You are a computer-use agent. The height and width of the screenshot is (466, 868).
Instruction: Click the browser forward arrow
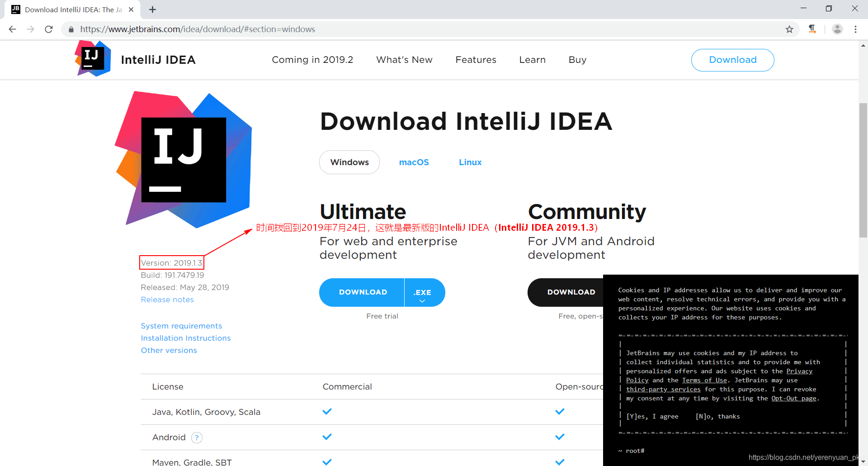(30, 29)
